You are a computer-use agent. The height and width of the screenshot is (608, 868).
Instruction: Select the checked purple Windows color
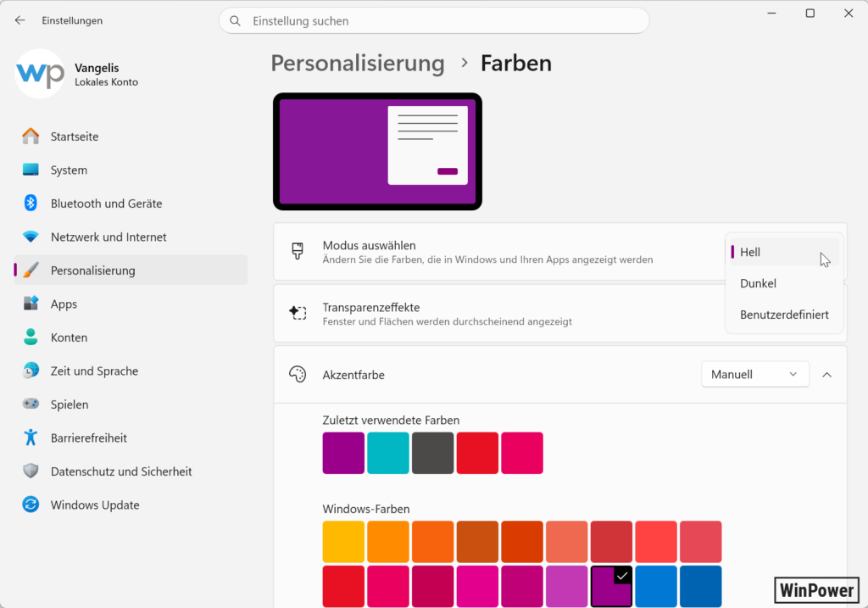(611, 587)
